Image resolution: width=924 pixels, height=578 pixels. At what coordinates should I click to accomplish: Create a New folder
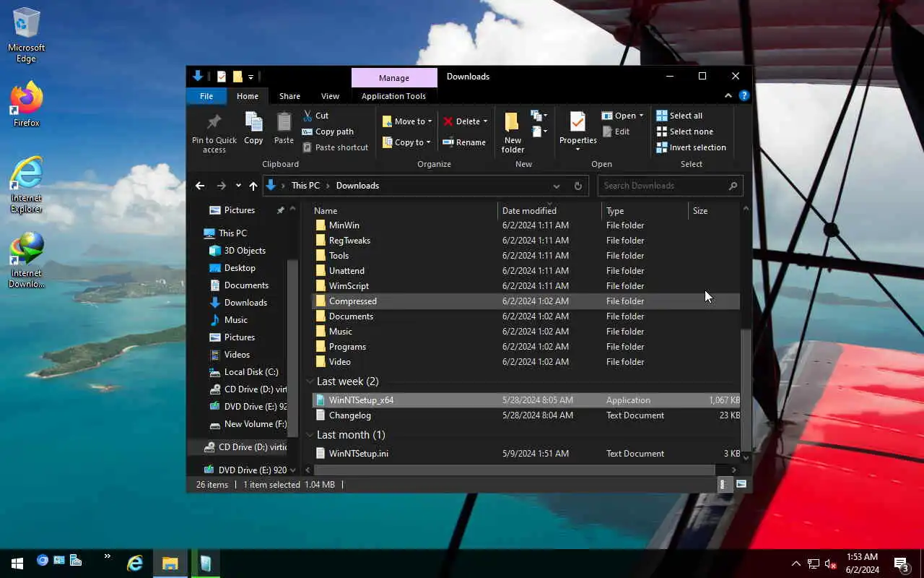click(513, 133)
